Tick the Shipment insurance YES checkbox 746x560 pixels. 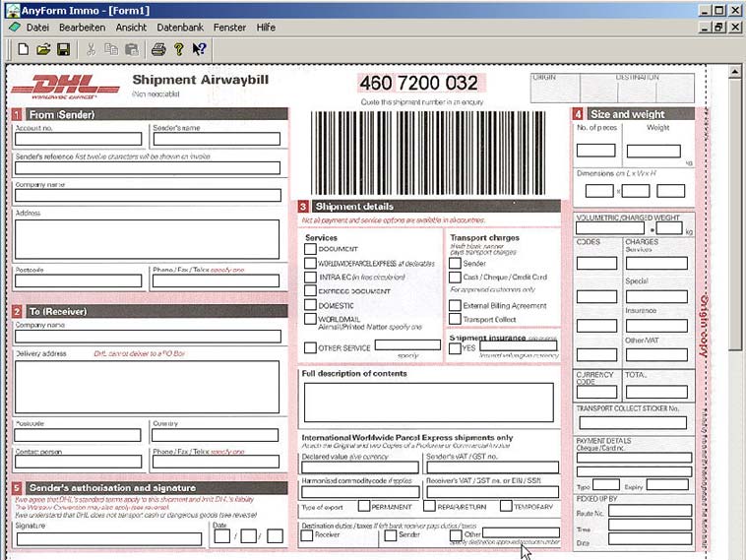tap(455, 348)
